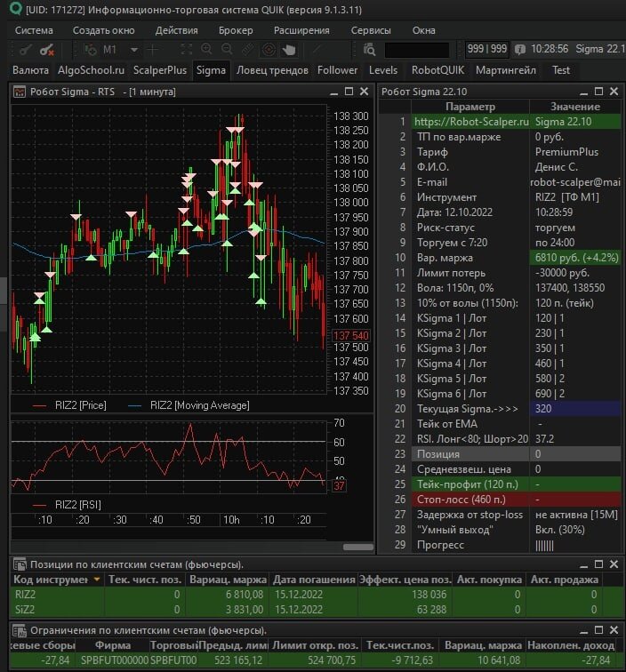
Task: Click the chart horizontal scrollbar thumb
Action: pyautogui.click(x=358, y=547)
